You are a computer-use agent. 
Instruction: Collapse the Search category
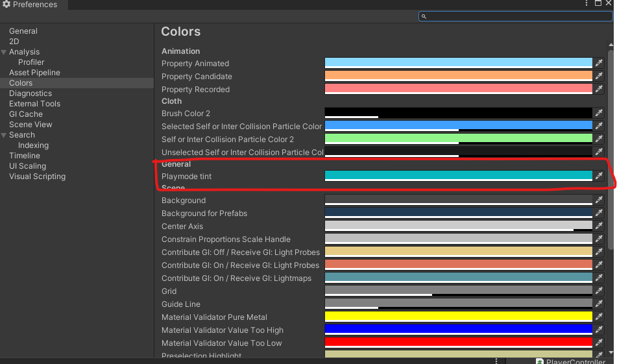tap(4, 135)
